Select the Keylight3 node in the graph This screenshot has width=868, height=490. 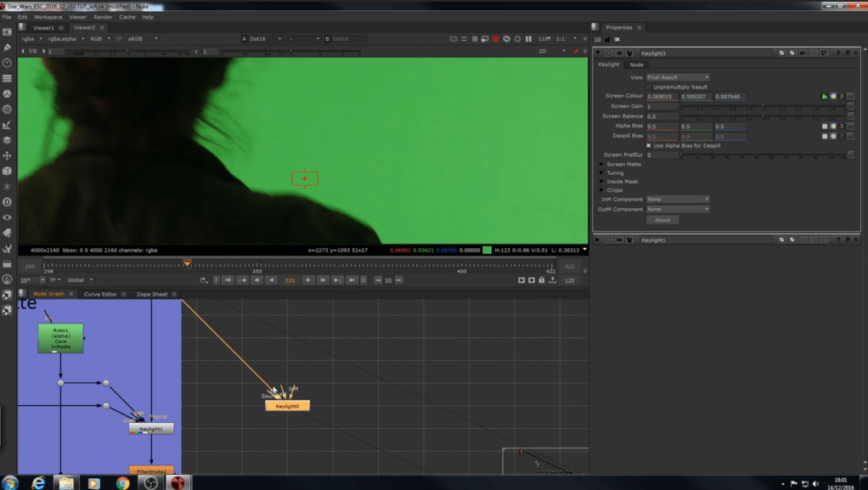tap(287, 406)
